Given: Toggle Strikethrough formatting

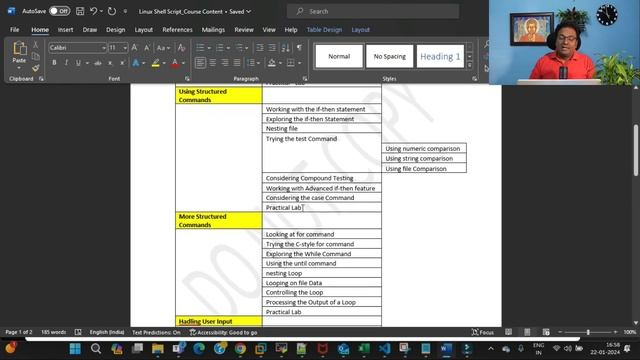Looking at the screenshot, I should 98,63.
